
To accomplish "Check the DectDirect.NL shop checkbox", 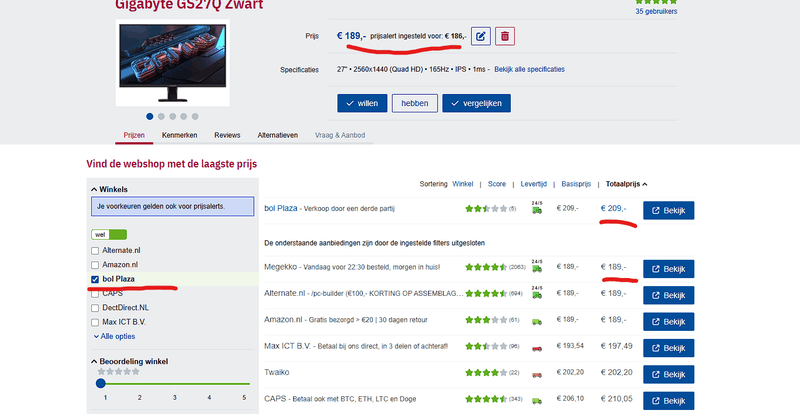I will click(x=95, y=308).
